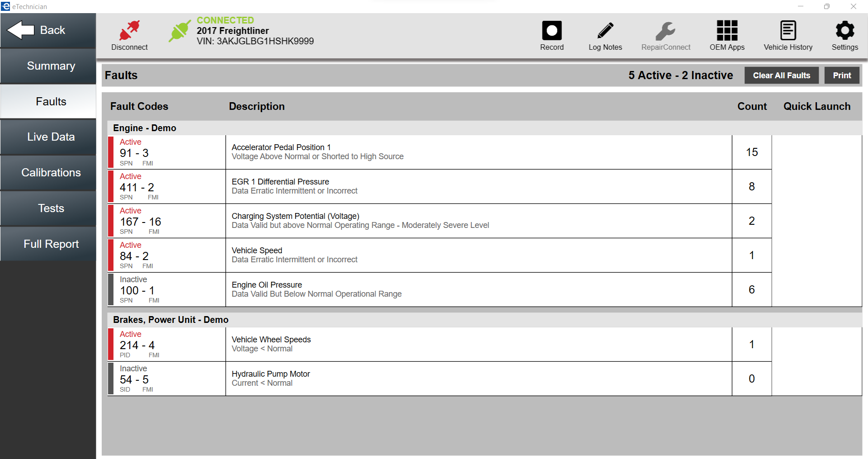The width and height of the screenshot is (868, 459).
Task: Open Log Notes pencil icon
Action: click(x=605, y=31)
